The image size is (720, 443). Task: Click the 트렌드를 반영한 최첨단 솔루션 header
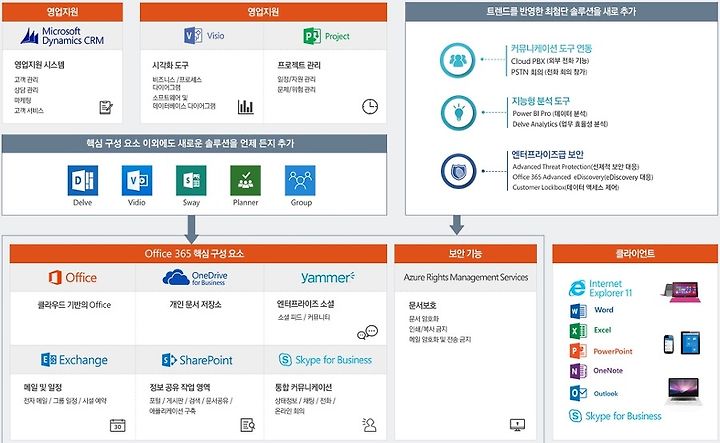pos(561,11)
